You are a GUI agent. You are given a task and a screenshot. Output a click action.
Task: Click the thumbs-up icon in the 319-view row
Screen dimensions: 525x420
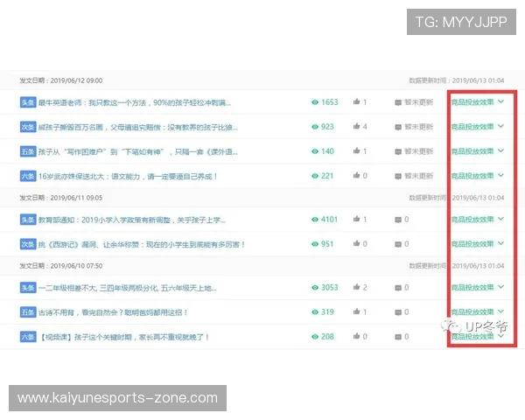click(356, 311)
